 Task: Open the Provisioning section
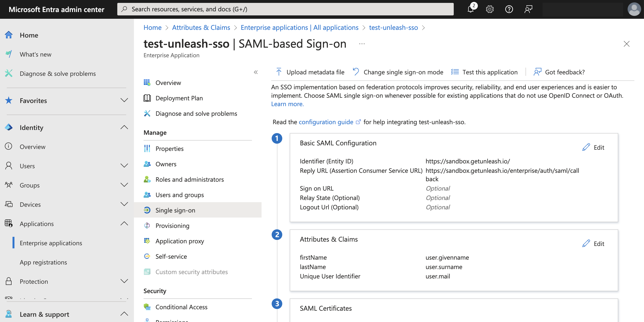pos(172,225)
